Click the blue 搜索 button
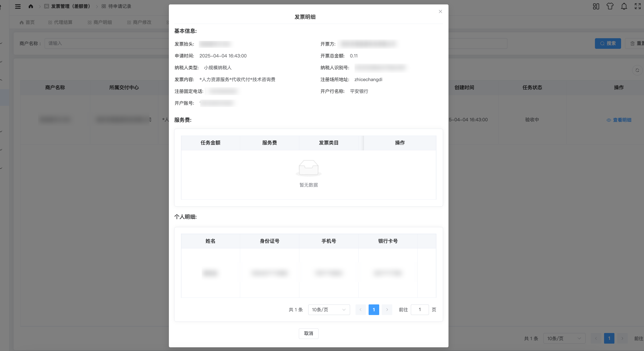The image size is (644, 351). (608, 43)
